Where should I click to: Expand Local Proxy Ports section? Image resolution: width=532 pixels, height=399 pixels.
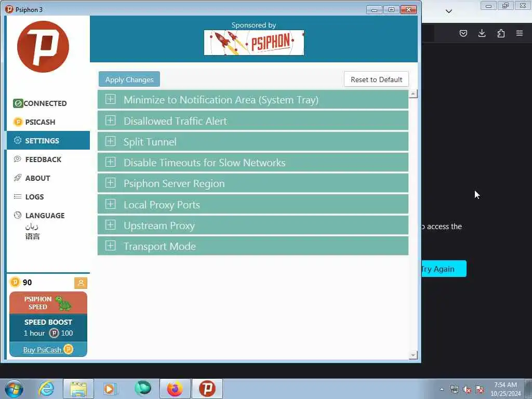[x=253, y=205]
